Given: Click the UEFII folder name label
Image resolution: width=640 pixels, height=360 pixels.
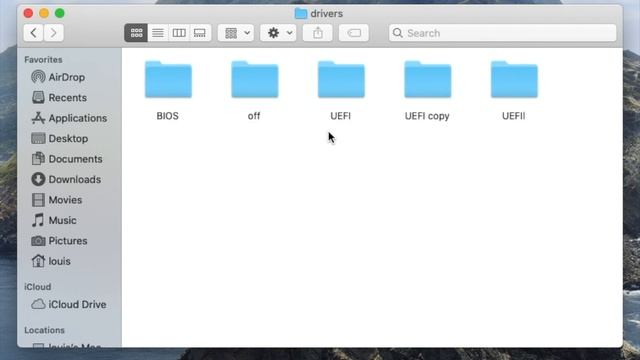Looking at the screenshot, I should pyautogui.click(x=513, y=116).
